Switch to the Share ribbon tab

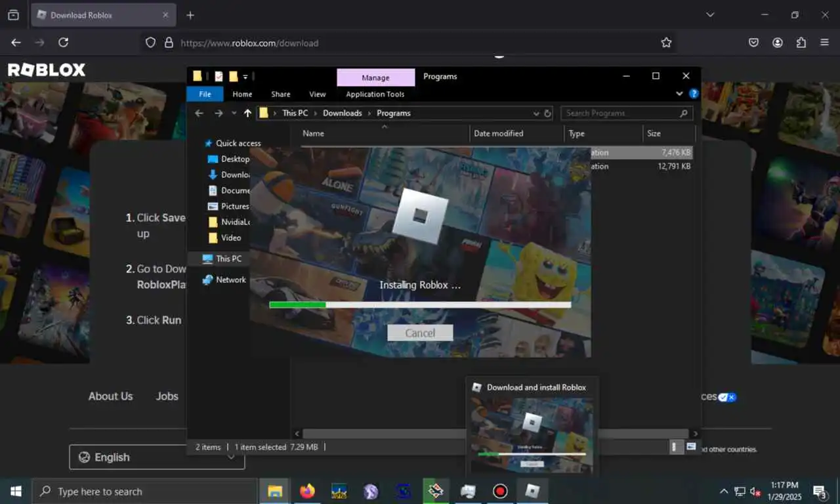click(x=281, y=94)
